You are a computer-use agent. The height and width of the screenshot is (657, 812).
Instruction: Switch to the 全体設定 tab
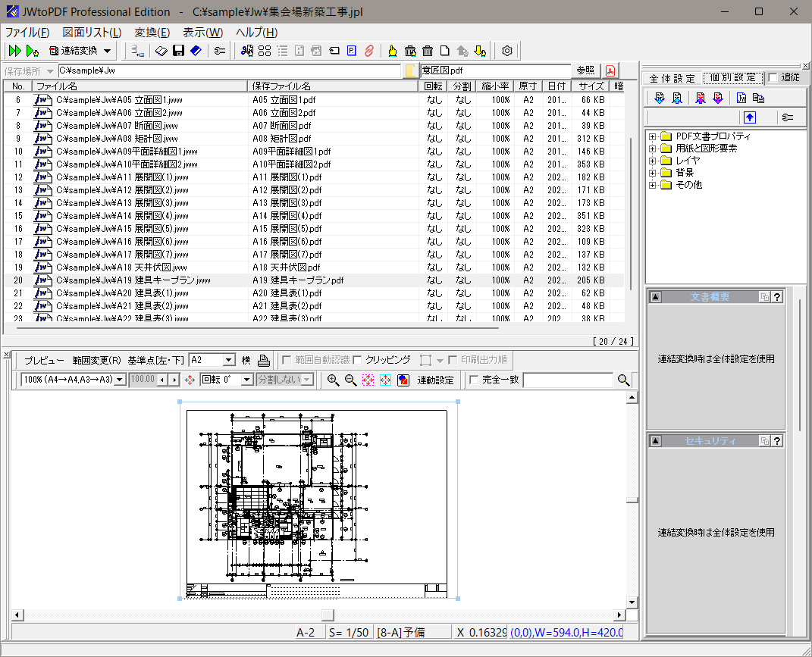click(x=672, y=77)
